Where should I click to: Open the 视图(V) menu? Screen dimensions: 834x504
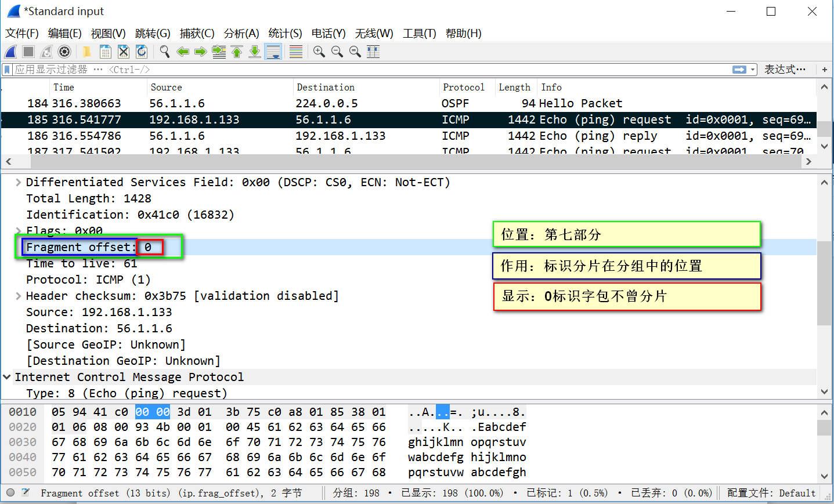point(109,34)
